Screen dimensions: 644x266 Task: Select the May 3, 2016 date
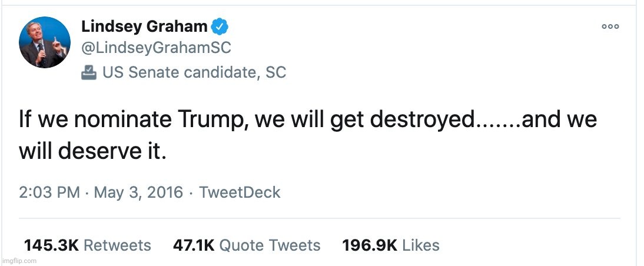(x=138, y=192)
